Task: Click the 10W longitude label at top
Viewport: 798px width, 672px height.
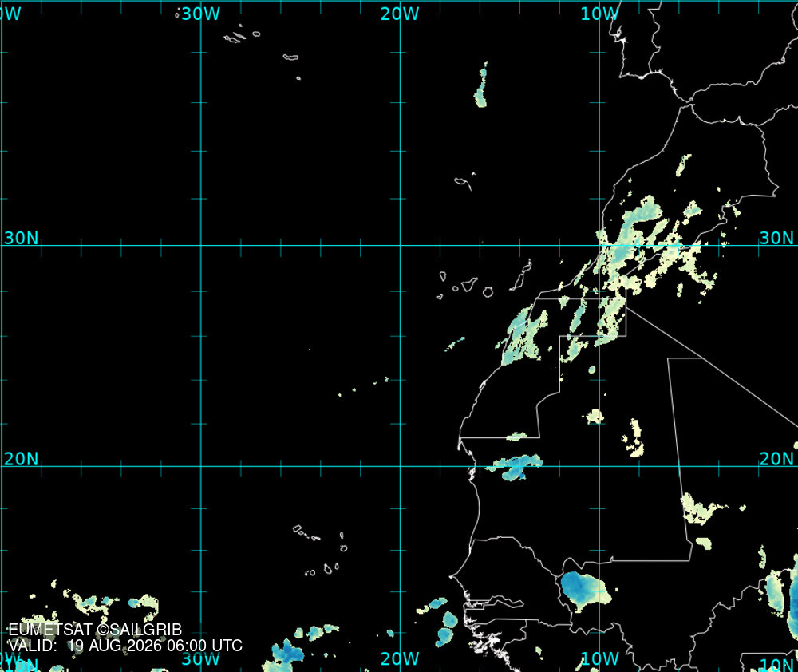Action: click(599, 14)
